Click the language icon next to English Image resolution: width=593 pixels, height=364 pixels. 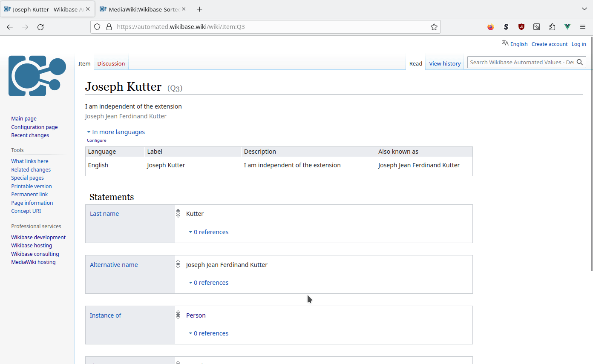(x=505, y=43)
